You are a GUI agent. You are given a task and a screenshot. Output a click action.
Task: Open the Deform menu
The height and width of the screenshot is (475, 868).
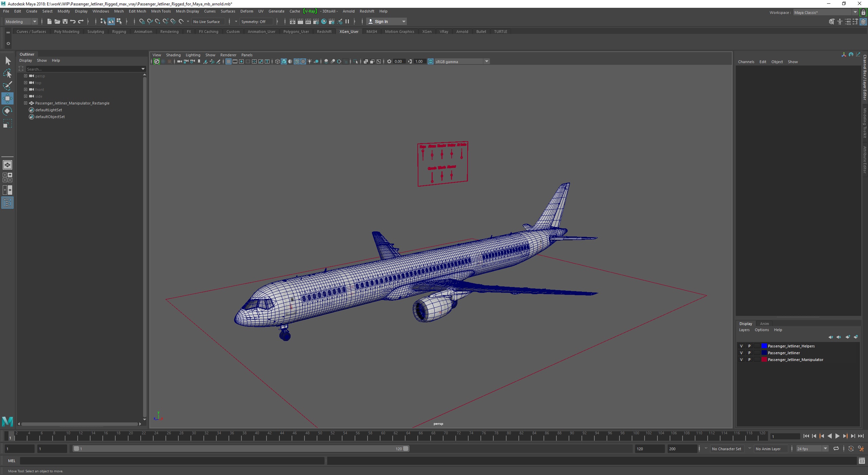(x=246, y=11)
